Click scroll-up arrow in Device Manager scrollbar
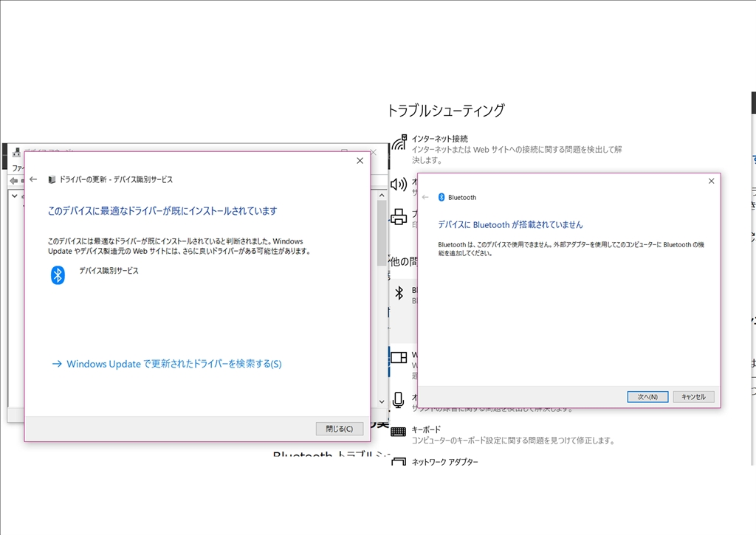Screen dimensions: 756x535 pyautogui.click(x=382, y=196)
